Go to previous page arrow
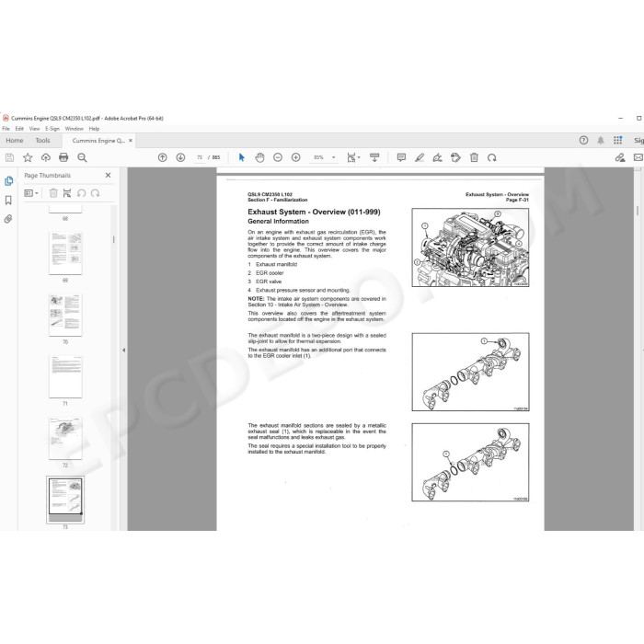This screenshot has width=644, height=644. tap(163, 157)
